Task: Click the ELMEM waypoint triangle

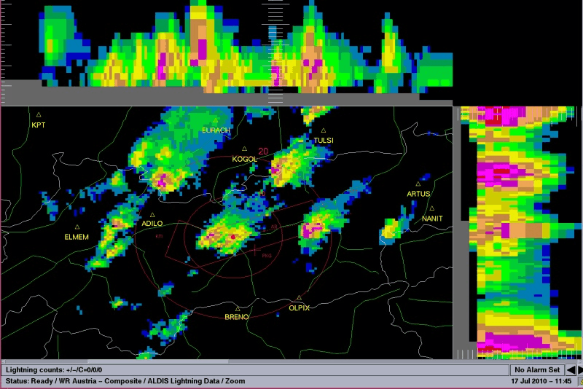Action: point(77,227)
